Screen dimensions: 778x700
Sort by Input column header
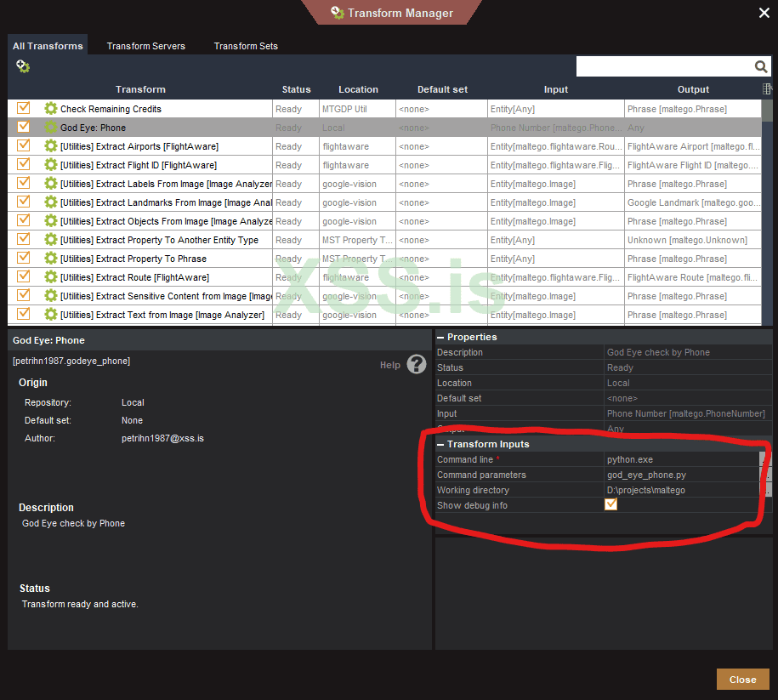(556, 89)
